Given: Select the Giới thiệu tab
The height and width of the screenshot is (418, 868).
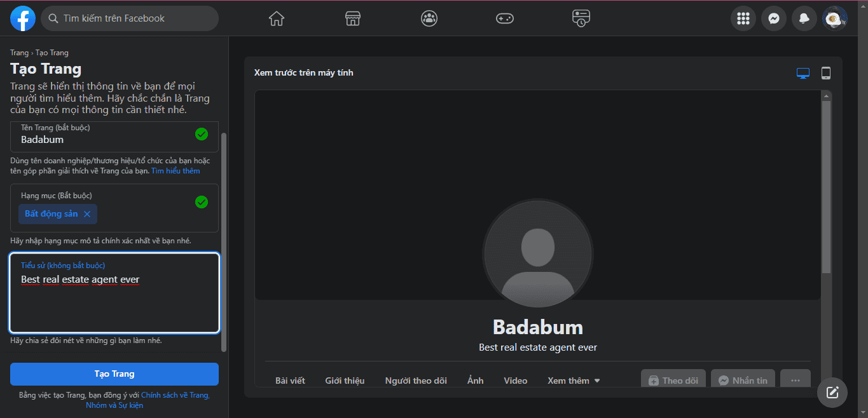Looking at the screenshot, I should point(345,381).
